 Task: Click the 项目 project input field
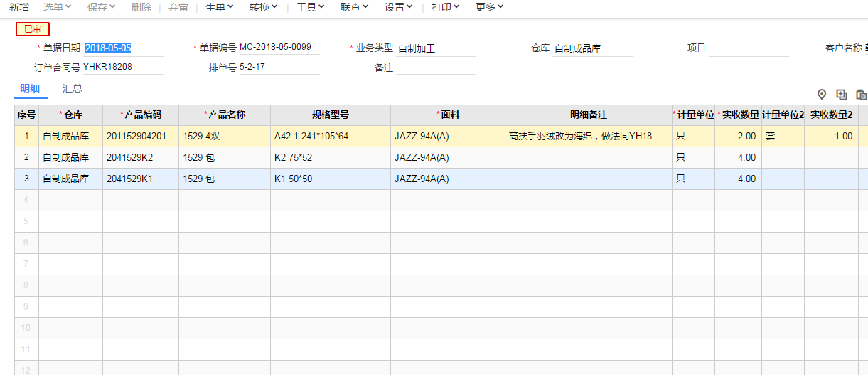(x=749, y=48)
